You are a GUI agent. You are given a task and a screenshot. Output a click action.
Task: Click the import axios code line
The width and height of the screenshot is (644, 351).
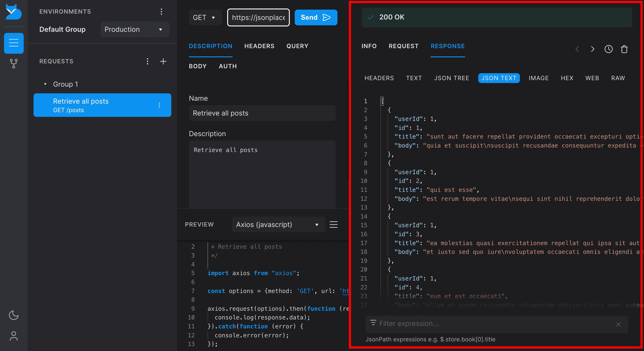coord(254,273)
